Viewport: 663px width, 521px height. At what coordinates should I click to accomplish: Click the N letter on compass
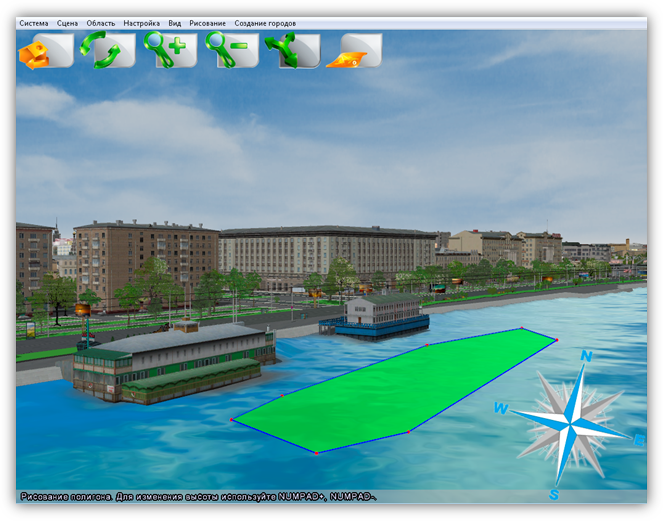pos(587,357)
